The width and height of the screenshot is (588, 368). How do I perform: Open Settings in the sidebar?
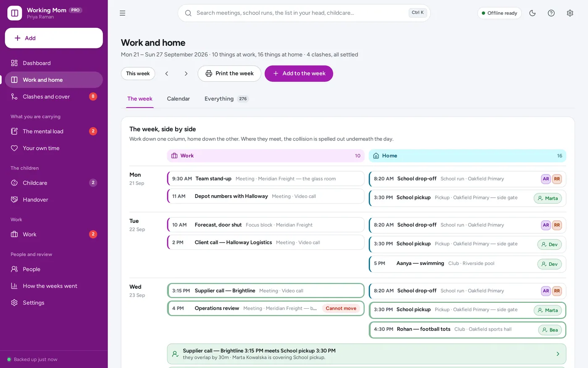pos(54,303)
